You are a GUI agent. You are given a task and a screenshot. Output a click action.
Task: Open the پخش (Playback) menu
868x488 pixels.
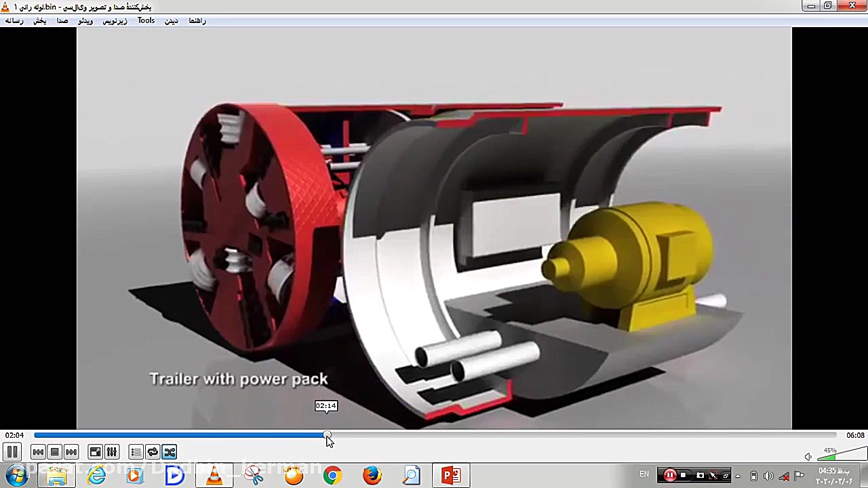tap(40, 21)
